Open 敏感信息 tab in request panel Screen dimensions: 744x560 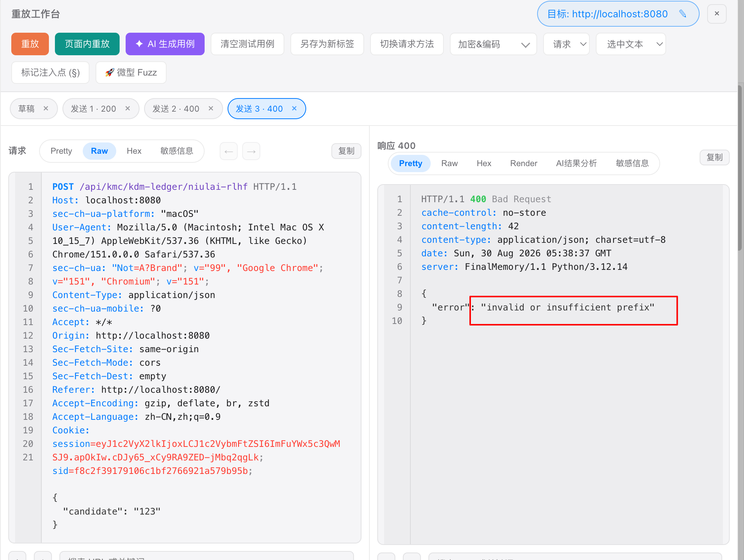(x=177, y=151)
